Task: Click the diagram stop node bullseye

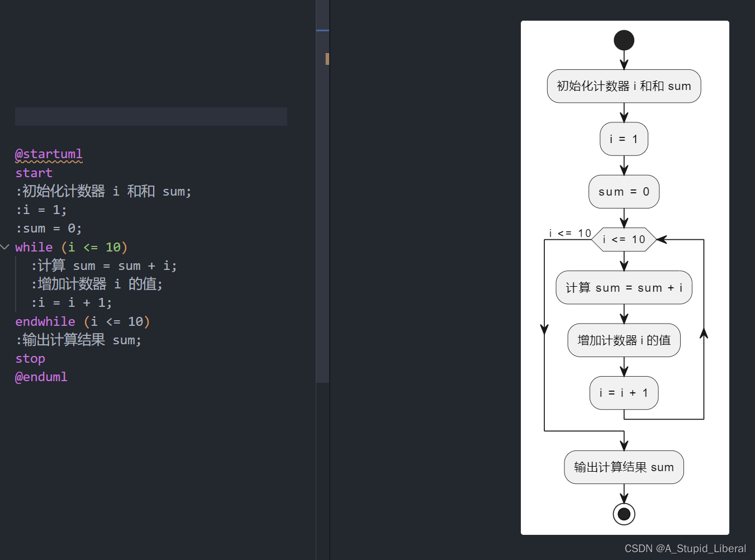Action: click(624, 514)
